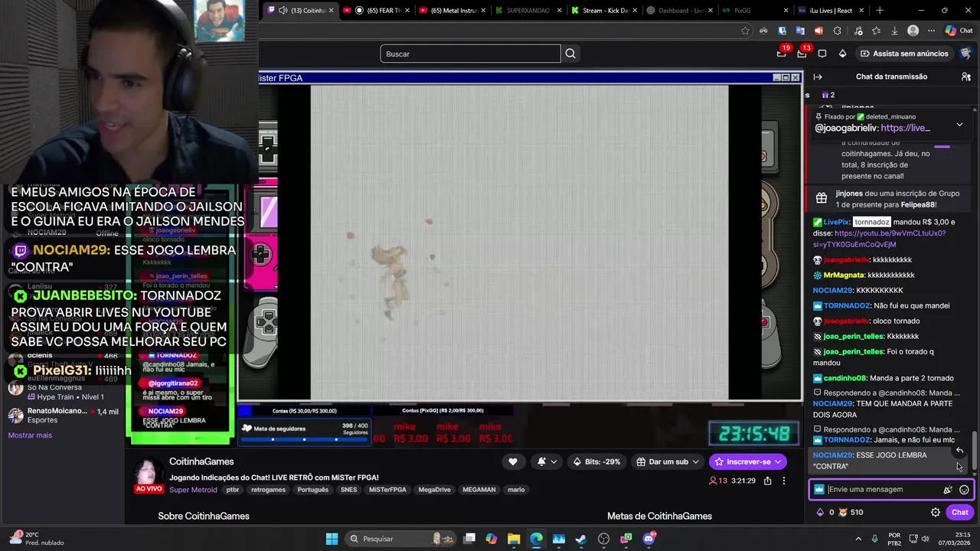The image size is (980, 551).
Task: Click the RenatoMoicano recommended channel
Action: point(63,416)
